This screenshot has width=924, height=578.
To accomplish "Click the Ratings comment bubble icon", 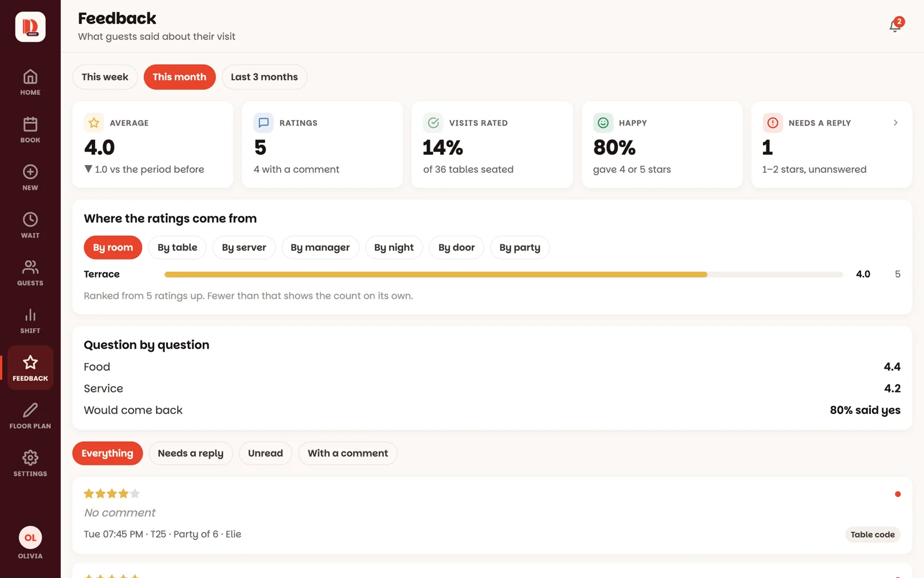I will 263,123.
